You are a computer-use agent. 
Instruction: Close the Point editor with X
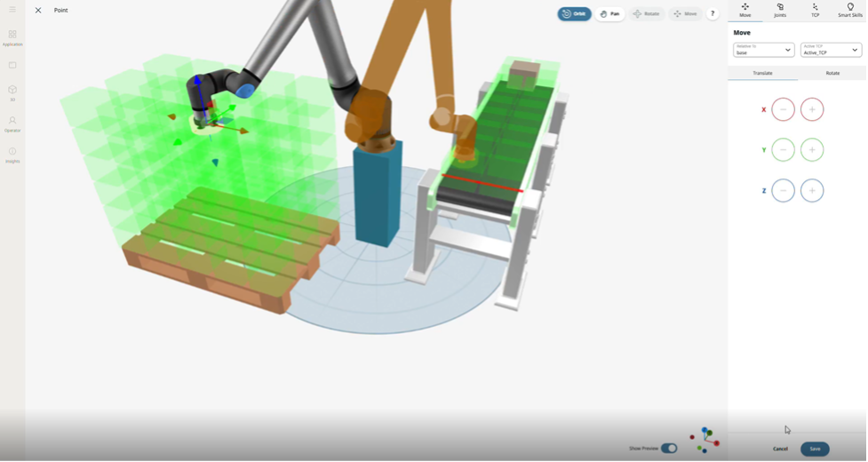[x=38, y=11]
